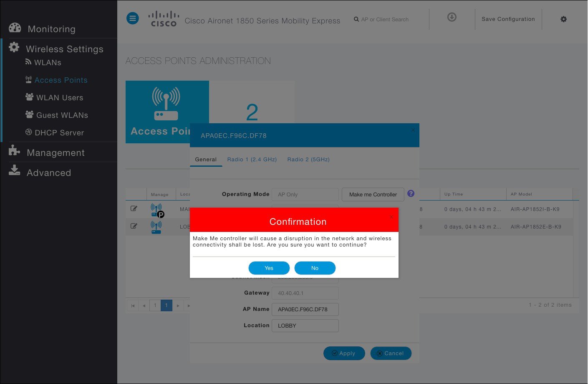Open the settings gear in the top-right corner
This screenshot has width=588, height=384.
pos(563,19)
